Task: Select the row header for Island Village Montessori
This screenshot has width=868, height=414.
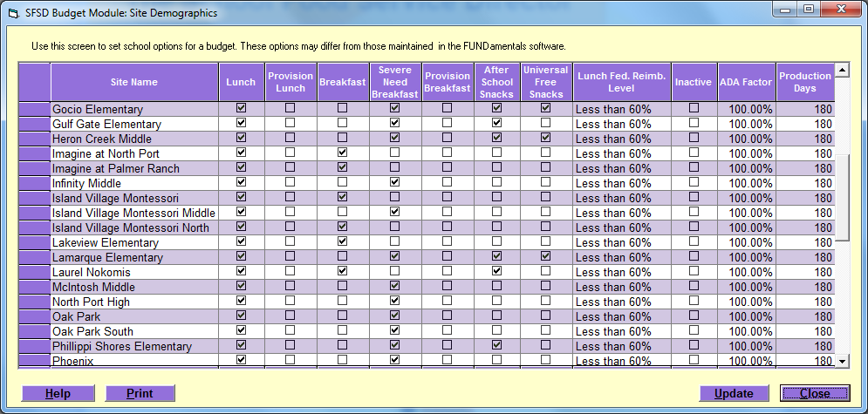Action: tap(35, 198)
